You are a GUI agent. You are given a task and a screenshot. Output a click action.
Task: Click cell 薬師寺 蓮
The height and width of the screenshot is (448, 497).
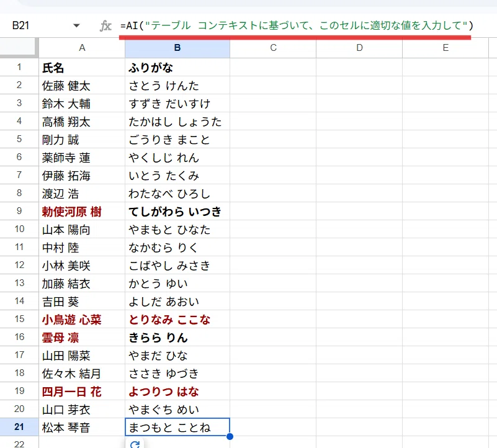click(82, 157)
